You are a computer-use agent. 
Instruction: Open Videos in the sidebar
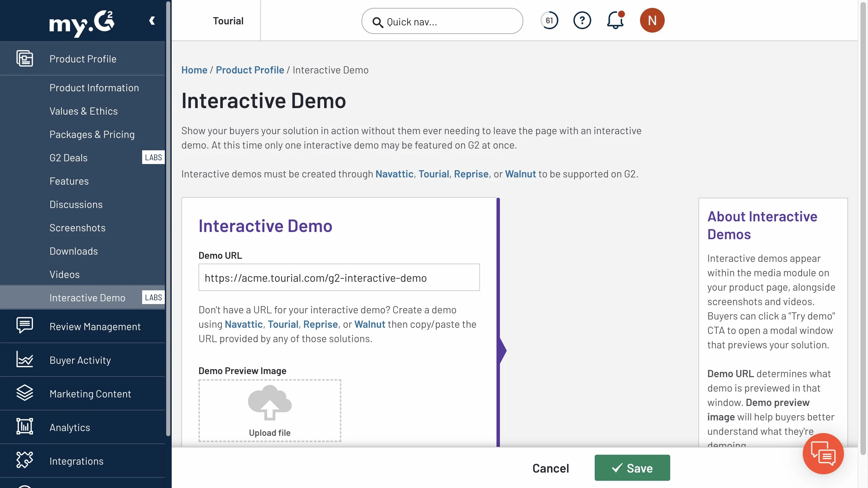65,275
